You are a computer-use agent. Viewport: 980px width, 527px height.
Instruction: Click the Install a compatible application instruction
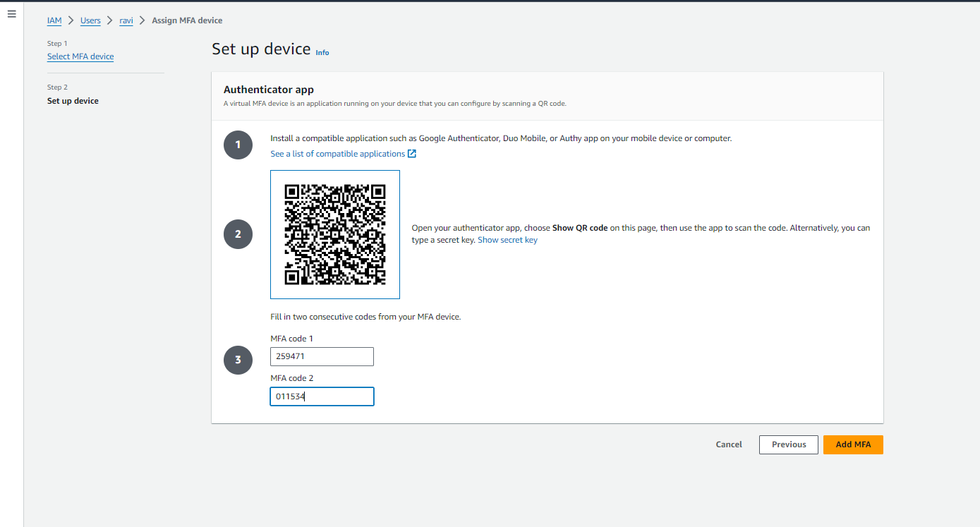[501, 138]
